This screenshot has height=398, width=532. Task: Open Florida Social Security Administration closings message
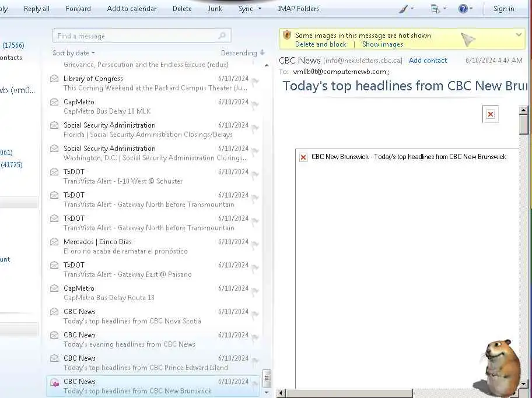153,130
